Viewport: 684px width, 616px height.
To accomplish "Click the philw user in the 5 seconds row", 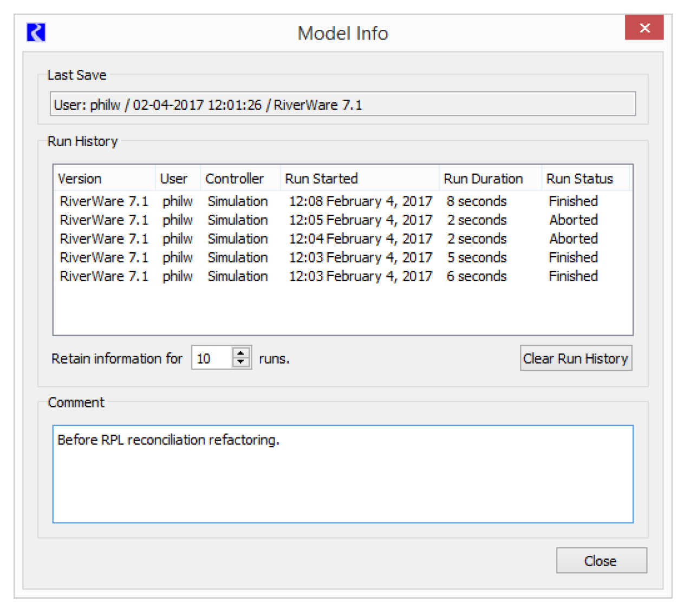I will click(178, 257).
